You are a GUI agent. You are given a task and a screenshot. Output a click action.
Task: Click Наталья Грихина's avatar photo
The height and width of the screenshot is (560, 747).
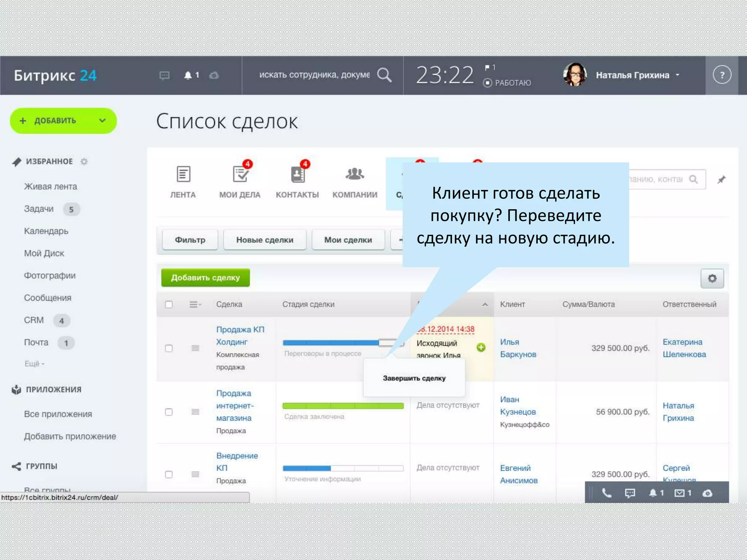pos(575,75)
